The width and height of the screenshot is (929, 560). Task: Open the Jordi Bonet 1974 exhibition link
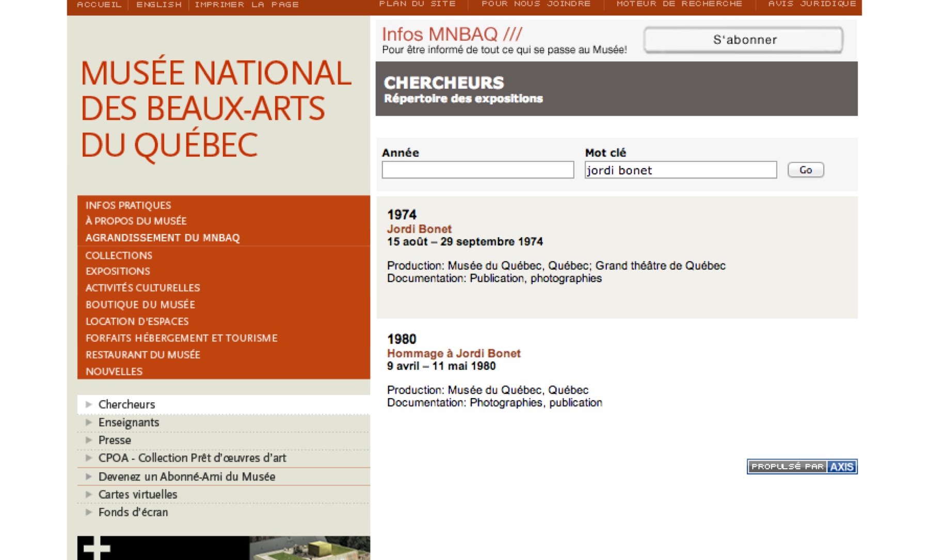click(x=419, y=229)
